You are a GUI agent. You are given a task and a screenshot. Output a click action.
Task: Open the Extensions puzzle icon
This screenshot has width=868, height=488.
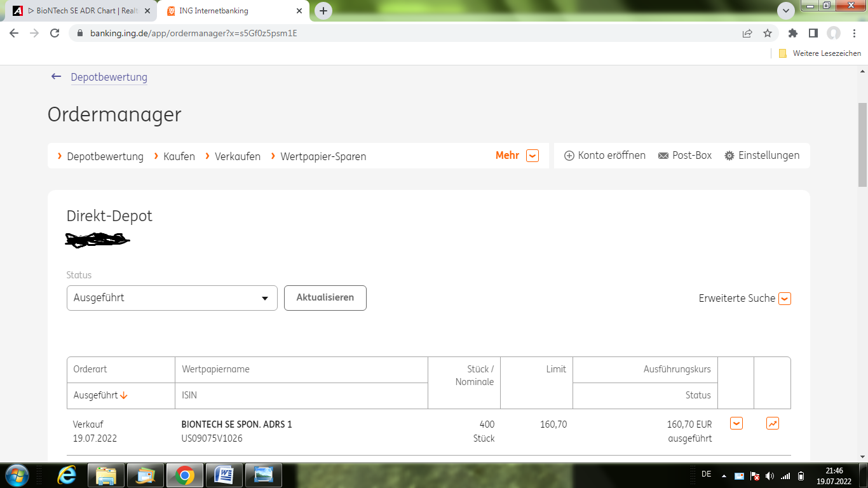(792, 33)
